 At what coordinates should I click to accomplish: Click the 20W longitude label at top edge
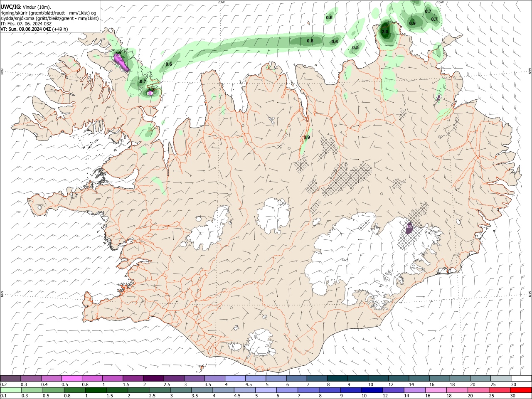point(221,2)
